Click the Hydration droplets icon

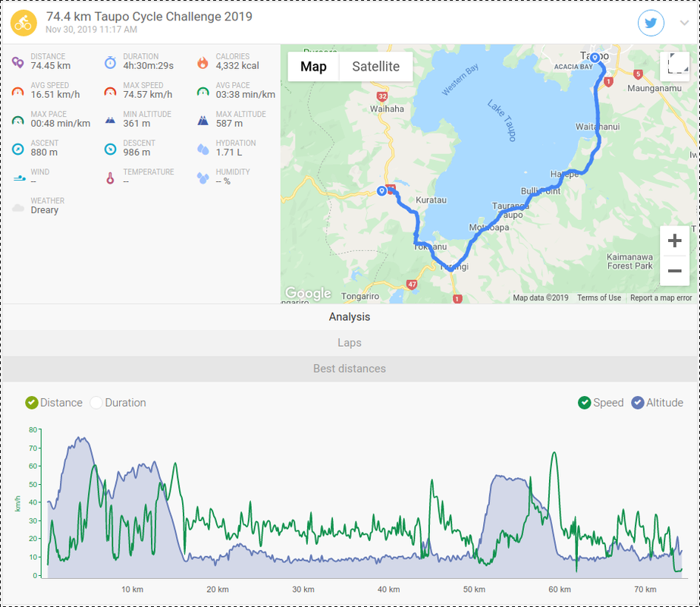coord(202,149)
